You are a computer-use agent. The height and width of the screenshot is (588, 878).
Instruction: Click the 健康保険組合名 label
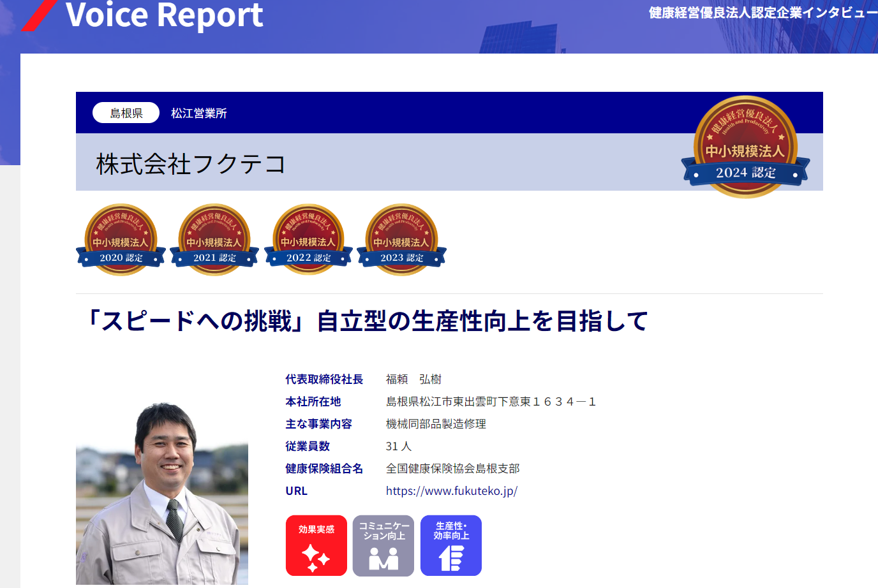(324, 469)
